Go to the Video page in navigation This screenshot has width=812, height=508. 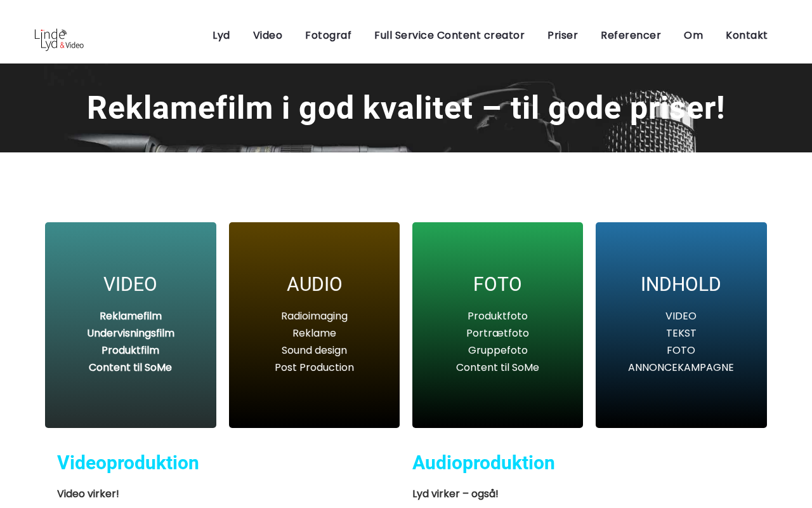tap(268, 36)
